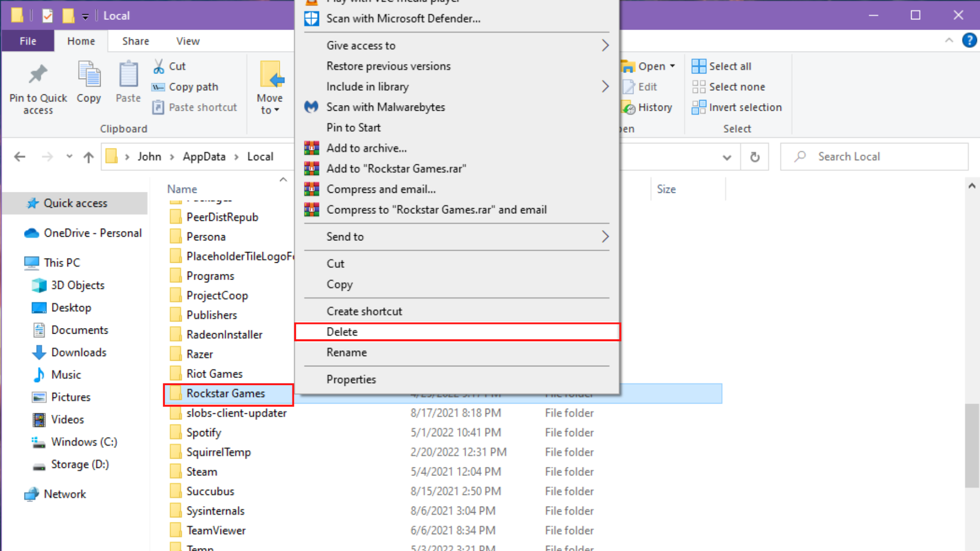Click the Cut scissors icon in the ribbon

pos(159,66)
